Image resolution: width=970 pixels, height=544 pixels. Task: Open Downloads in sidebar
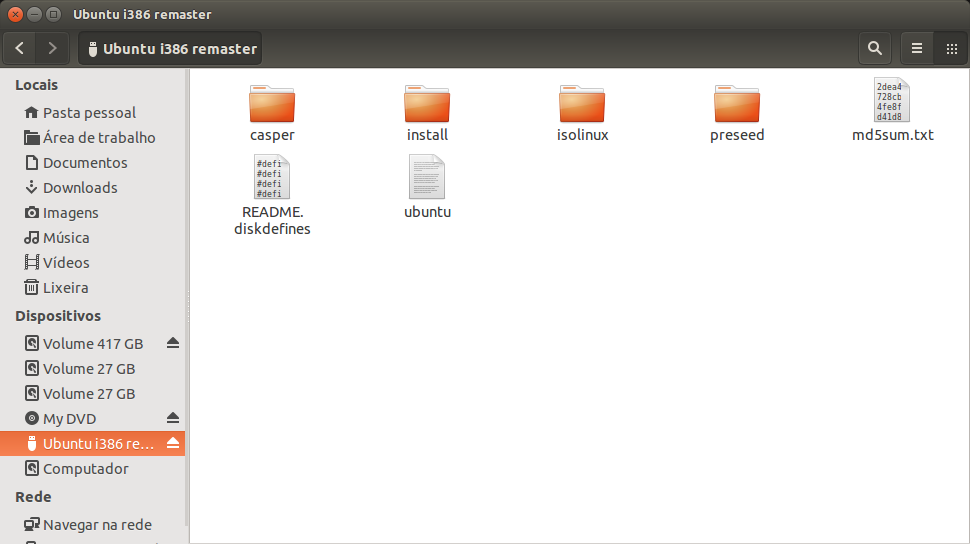[93, 188]
